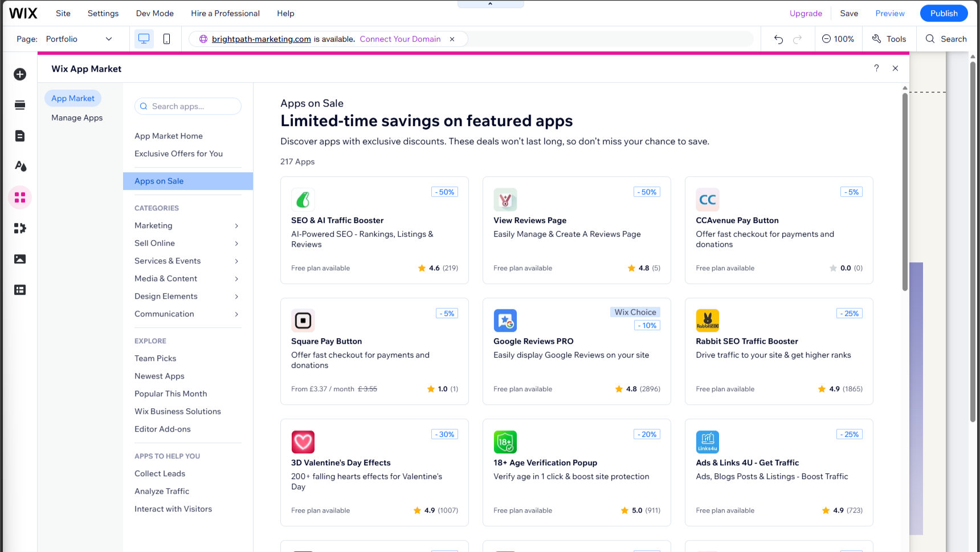Open the Add Elements plus icon in left sidebar
Screen dimensions: 980x552
coord(20,74)
